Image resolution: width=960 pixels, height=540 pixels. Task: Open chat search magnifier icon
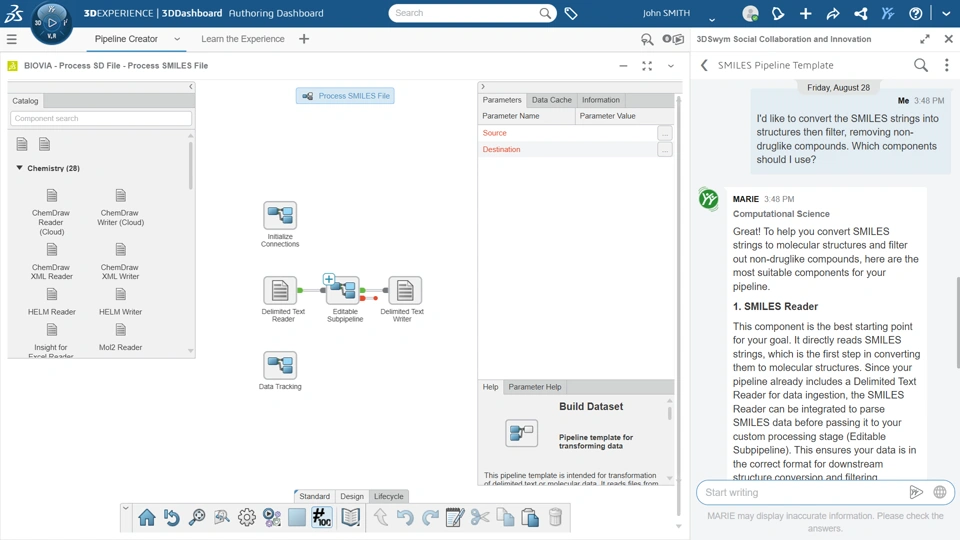(920, 65)
